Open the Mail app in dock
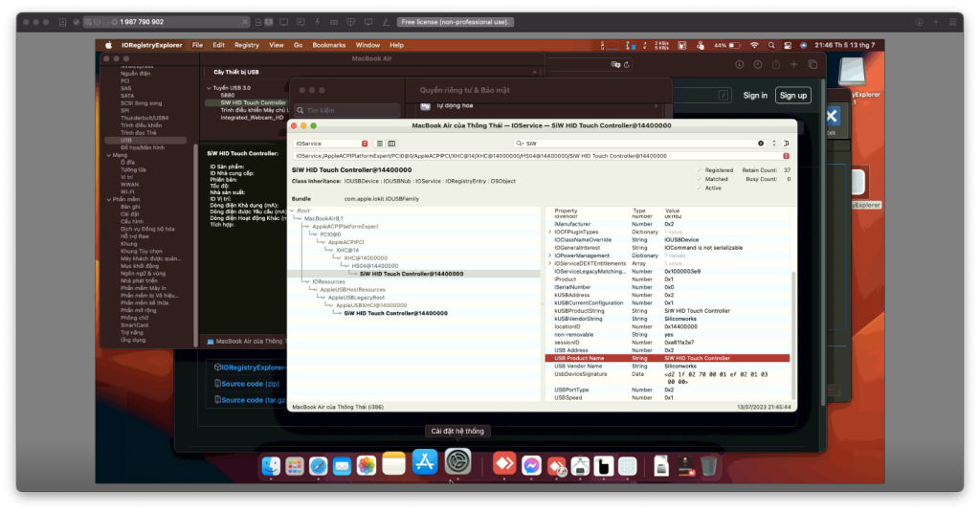Screen dimensions: 980x512 coord(342,466)
